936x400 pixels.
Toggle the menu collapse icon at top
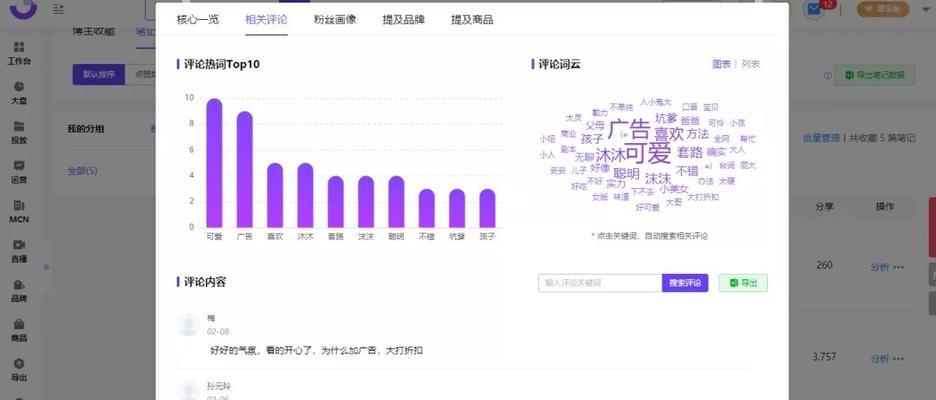point(58,9)
